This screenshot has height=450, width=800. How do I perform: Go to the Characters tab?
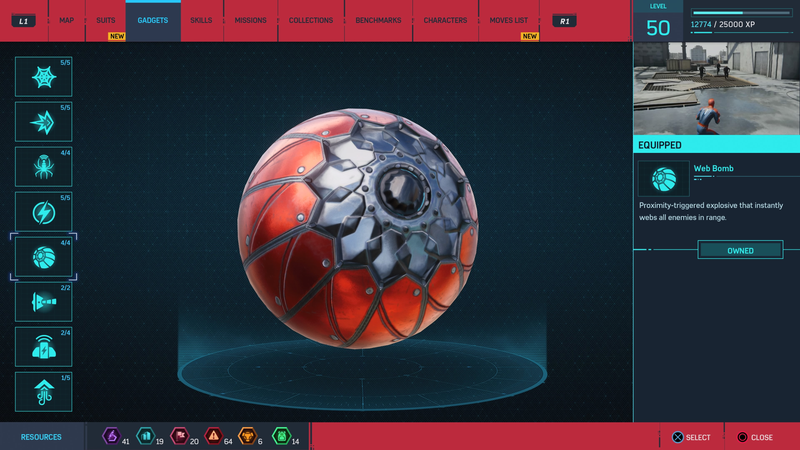pyautogui.click(x=445, y=20)
